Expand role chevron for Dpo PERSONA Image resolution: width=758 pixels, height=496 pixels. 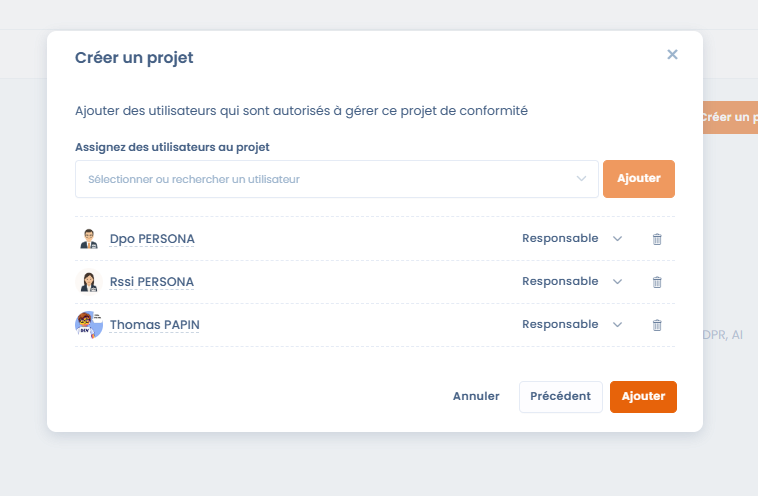[x=617, y=239]
